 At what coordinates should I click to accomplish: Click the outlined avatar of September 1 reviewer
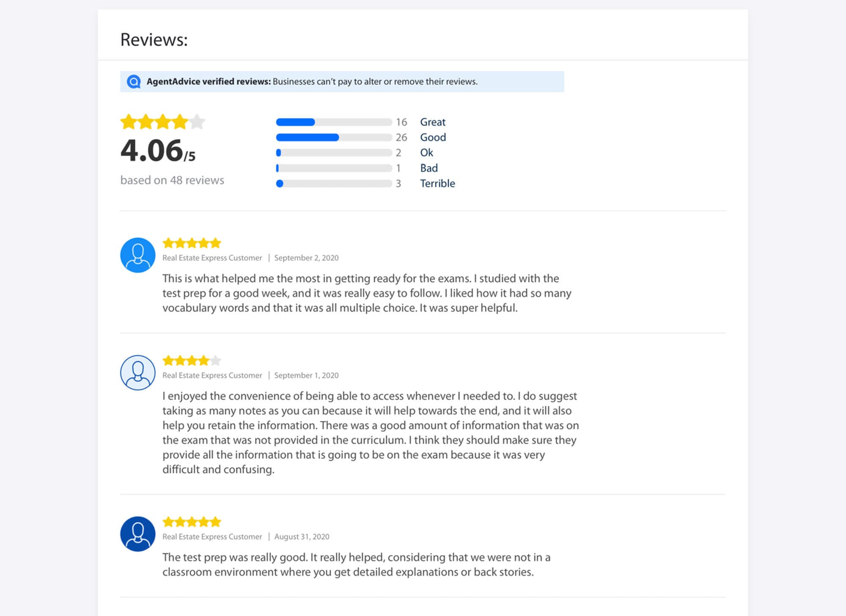tap(138, 373)
